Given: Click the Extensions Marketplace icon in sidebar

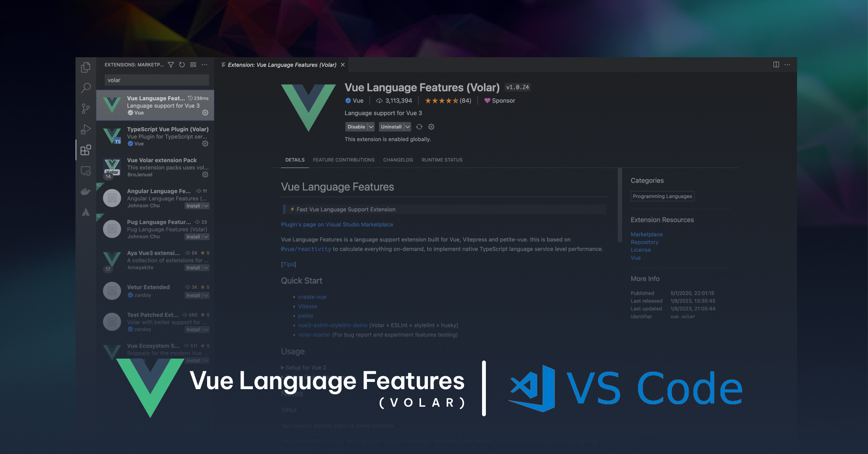Looking at the screenshot, I should click(86, 150).
